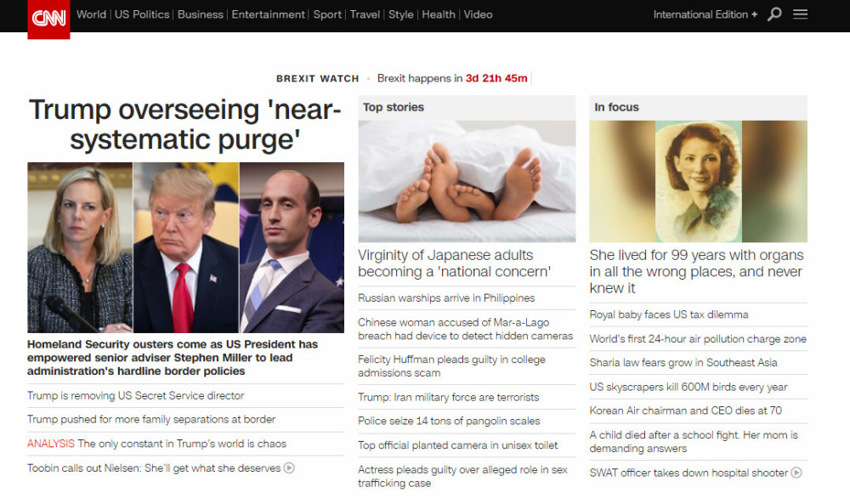Open the hamburger menu icon

click(x=800, y=14)
